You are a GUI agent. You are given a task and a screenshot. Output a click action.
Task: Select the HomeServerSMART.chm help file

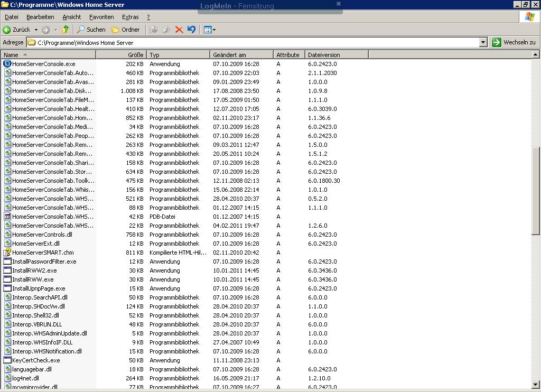42,253
